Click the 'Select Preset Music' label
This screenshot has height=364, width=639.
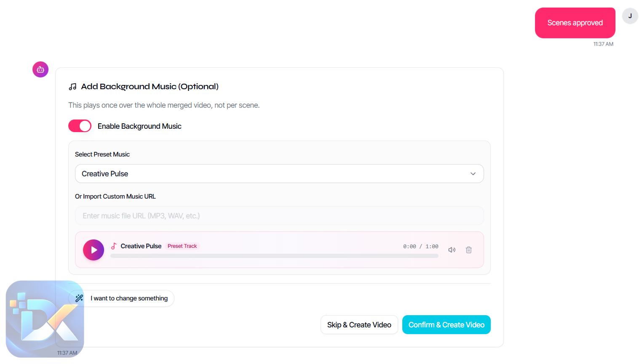pyautogui.click(x=102, y=154)
